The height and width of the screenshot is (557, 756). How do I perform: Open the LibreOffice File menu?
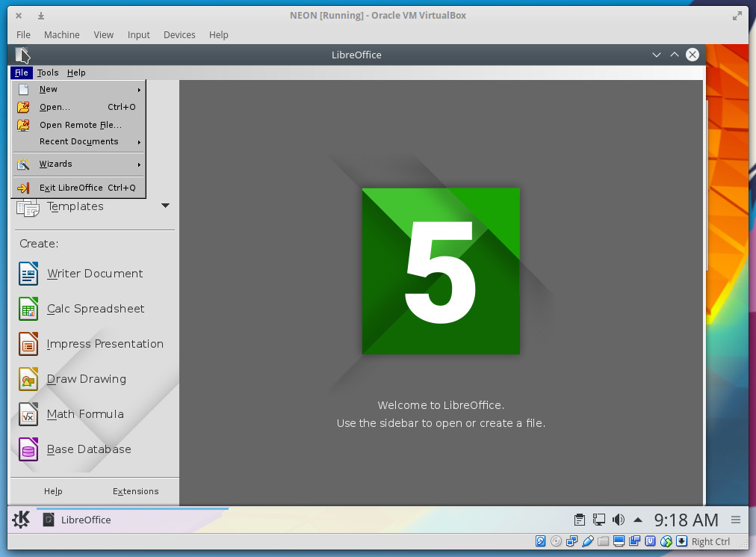[21, 73]
